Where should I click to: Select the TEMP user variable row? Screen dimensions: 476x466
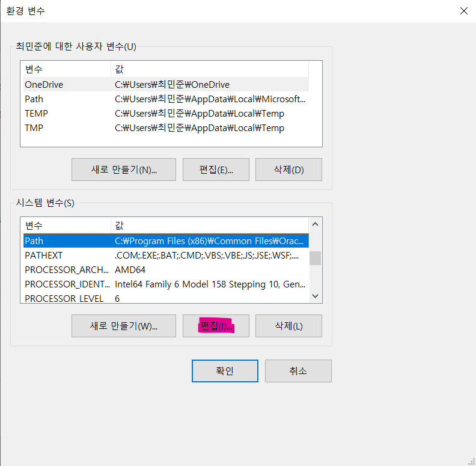click(x=166, y=113)
